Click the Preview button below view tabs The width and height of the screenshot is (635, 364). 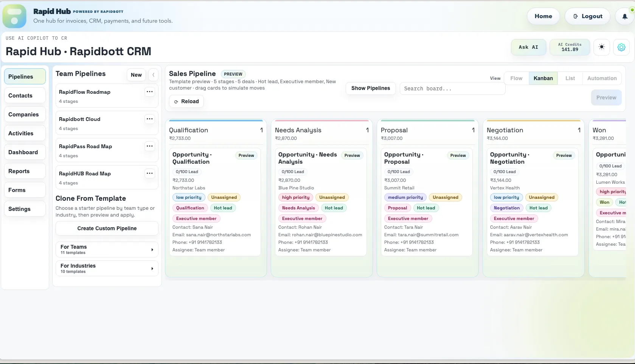tap(606, 98)
